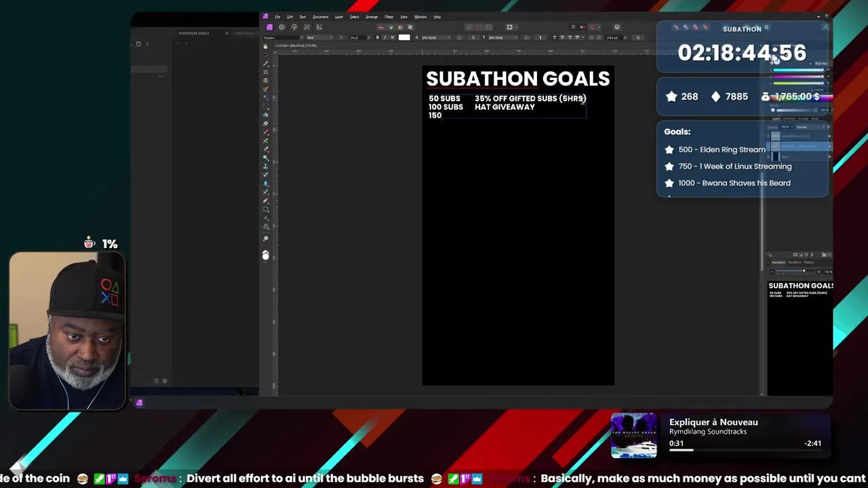Toggle visibility of SUBATHON GOALS layer
This screenshot has height=488, width=868.
click(829, 136)
